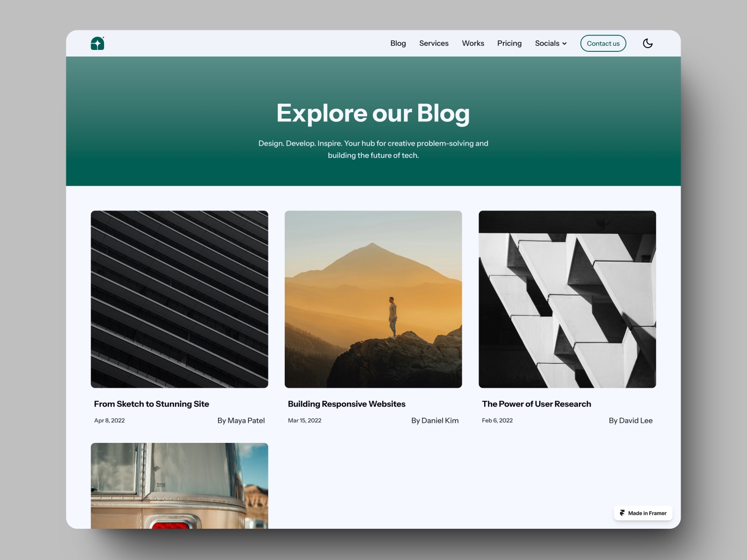747x560 pixels.
Task: Click author name Maya Patel
Action: pyautogui.click(x=241, y=420)
